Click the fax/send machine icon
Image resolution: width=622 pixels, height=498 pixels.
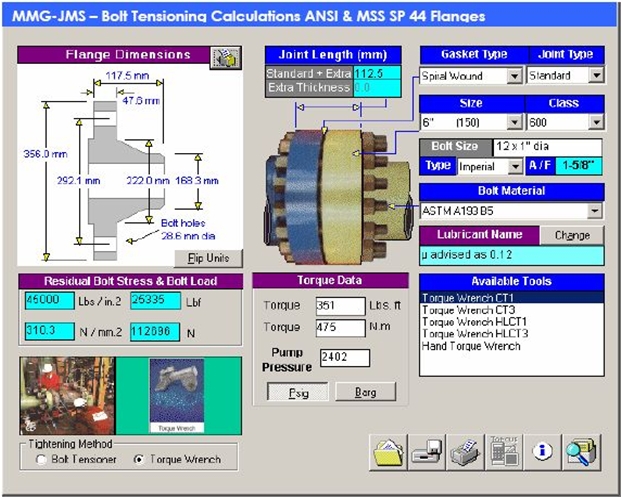point(424,453)
